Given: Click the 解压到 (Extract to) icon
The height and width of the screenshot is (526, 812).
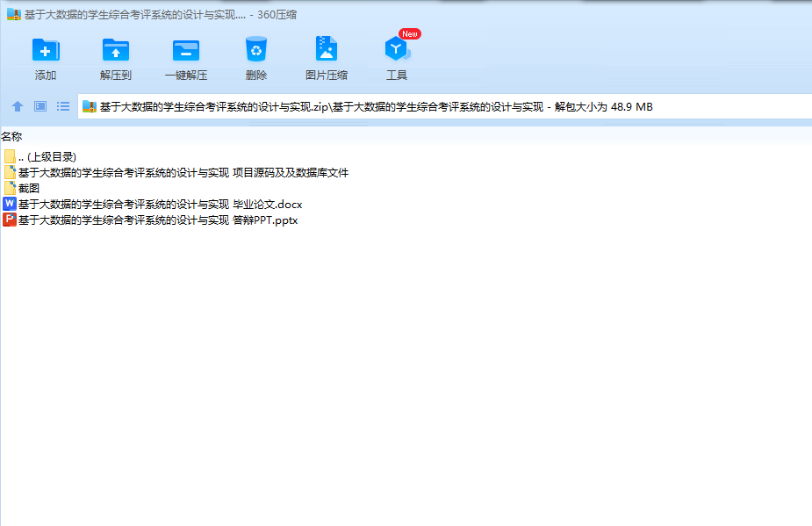Looking at the screenshot, I should (116, 50).
